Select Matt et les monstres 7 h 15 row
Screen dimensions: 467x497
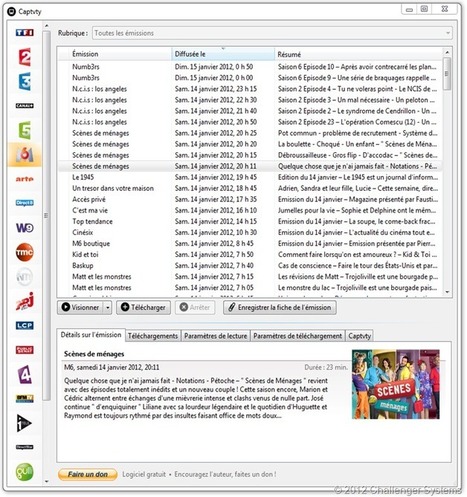(x=250, y=276)
